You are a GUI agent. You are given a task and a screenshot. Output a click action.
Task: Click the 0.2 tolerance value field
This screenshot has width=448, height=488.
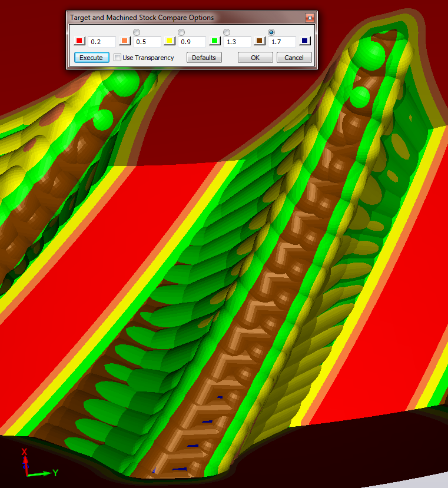101,42
